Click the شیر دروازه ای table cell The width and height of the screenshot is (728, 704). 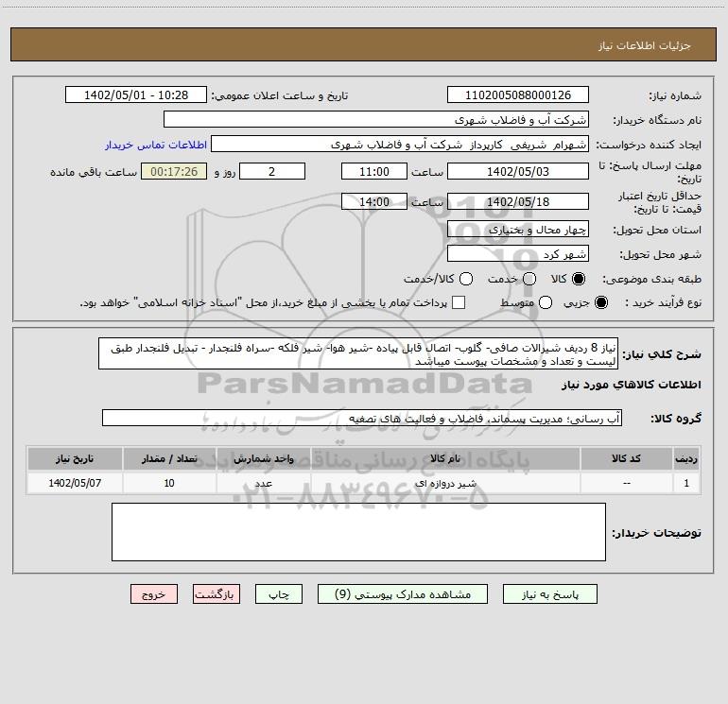click(x=445, y=483)
